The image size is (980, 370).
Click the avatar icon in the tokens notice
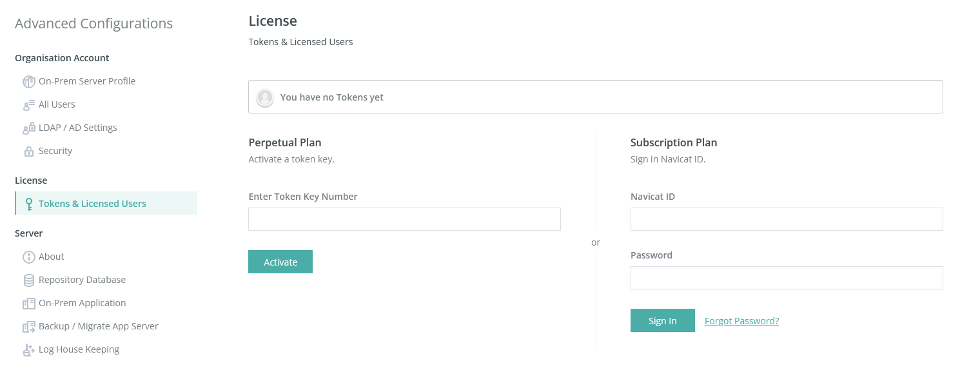(264, 97)
